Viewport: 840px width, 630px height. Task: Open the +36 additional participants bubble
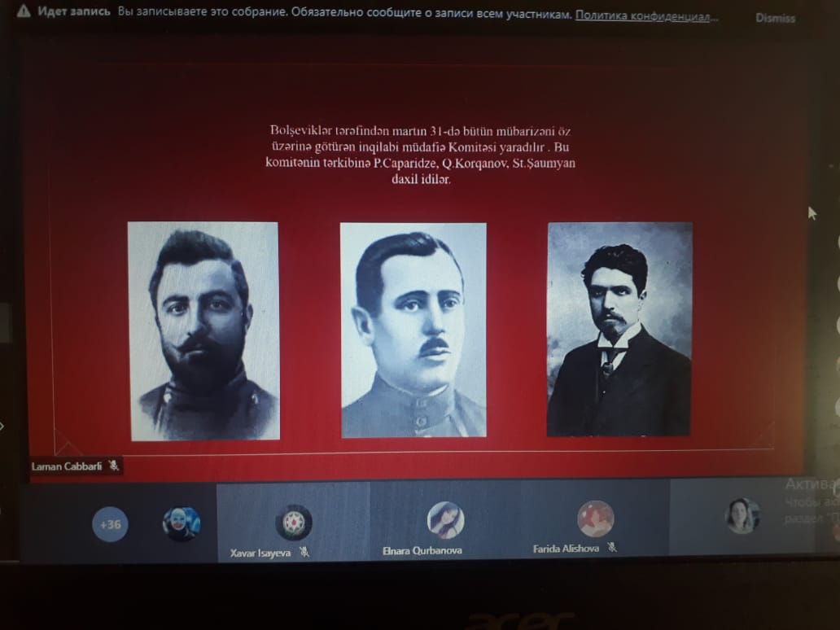[111, 524]
